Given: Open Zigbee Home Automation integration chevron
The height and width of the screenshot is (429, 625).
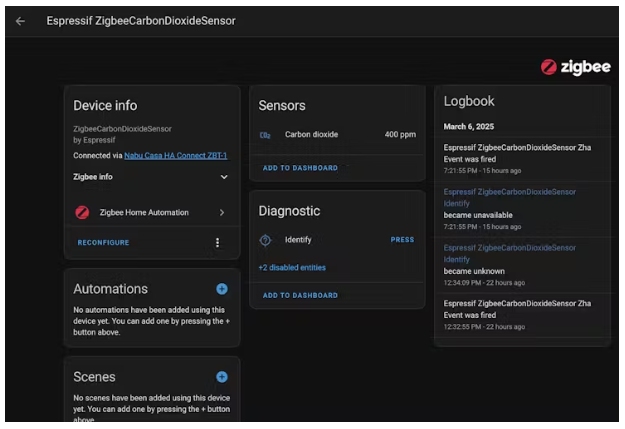Looking at the screenshot, I should (x=221, y=213).
